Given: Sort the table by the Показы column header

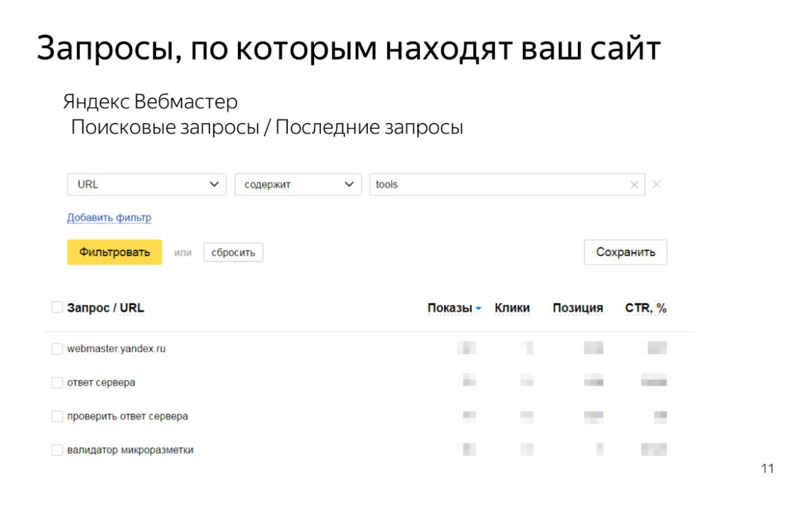Looking at the screenshot, I should click(x=450, y=308).
